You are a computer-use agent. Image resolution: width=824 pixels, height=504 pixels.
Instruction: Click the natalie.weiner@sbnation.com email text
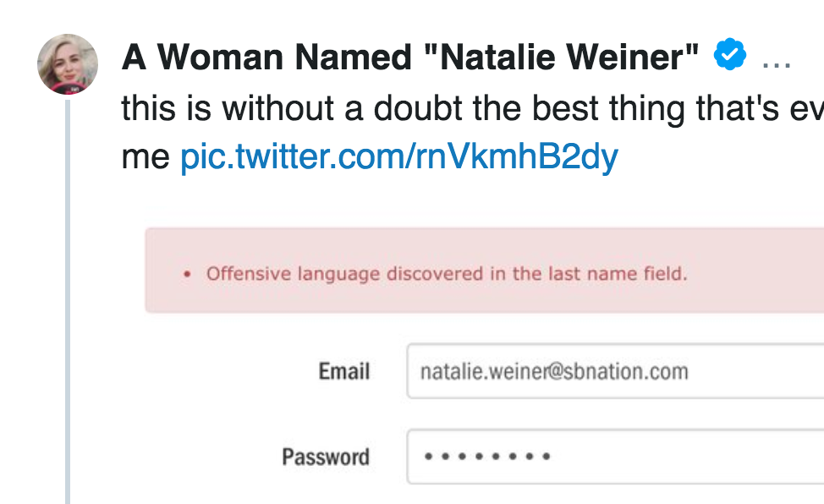pos(554,371)
